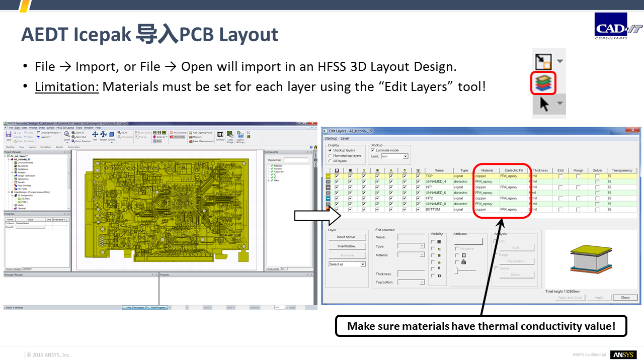Viewport: 644px width, 362px height.
Task: Toggle the Resistor checkbox in Components panel
Action: coord(272,165)
